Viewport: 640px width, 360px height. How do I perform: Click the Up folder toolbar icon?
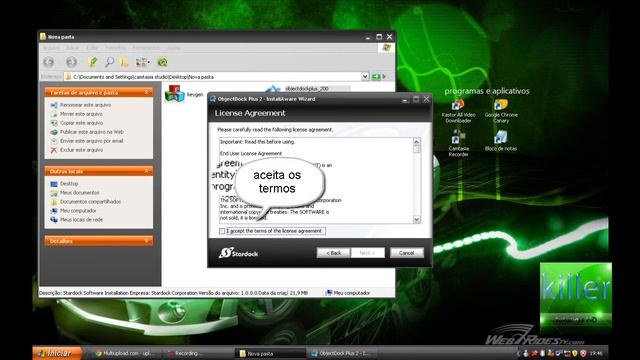pos(93,62)
